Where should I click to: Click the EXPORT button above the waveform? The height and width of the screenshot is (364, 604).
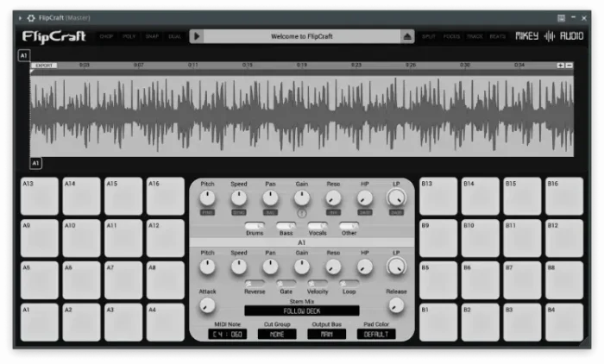coord(45,66)
